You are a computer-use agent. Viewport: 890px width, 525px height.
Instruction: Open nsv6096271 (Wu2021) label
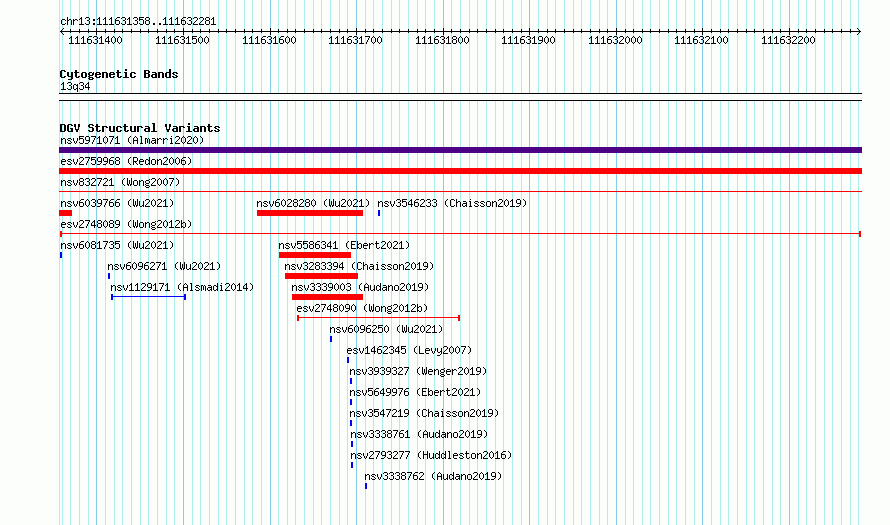(x=164, y=266)
